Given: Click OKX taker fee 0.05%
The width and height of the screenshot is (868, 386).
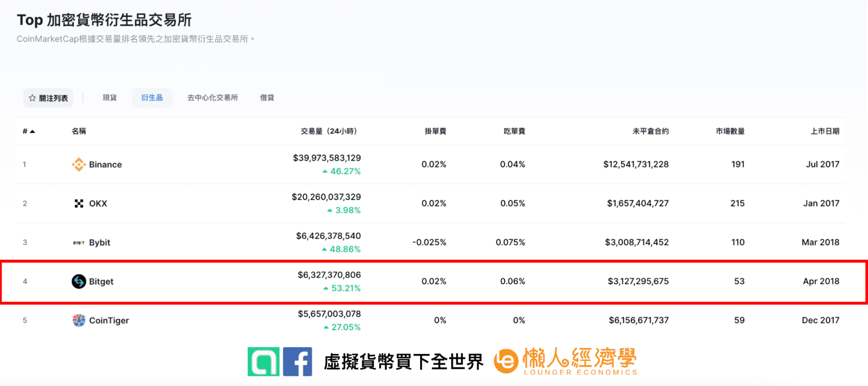Looking at the screenshot, I should tap(513, 203).
